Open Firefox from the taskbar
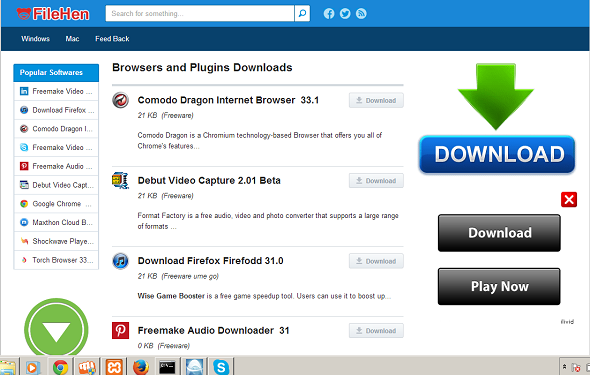This screenshot has height=375, width=590. [141, 367]
